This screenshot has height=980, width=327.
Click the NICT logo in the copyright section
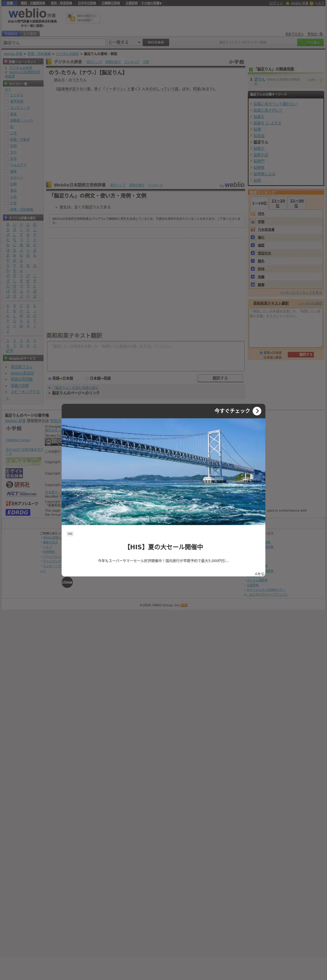21,494
